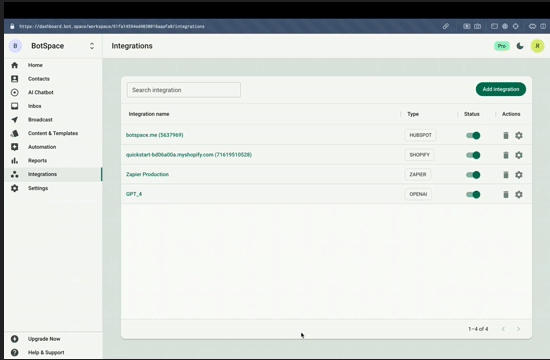Click the Help & Support question icon
550x360 pixels.
coord(14,353)
